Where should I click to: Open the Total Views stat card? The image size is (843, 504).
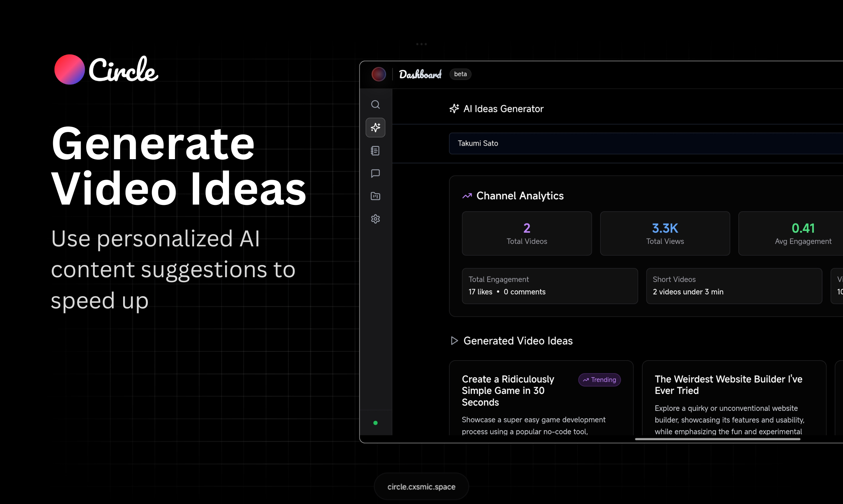tap(665, 234)
